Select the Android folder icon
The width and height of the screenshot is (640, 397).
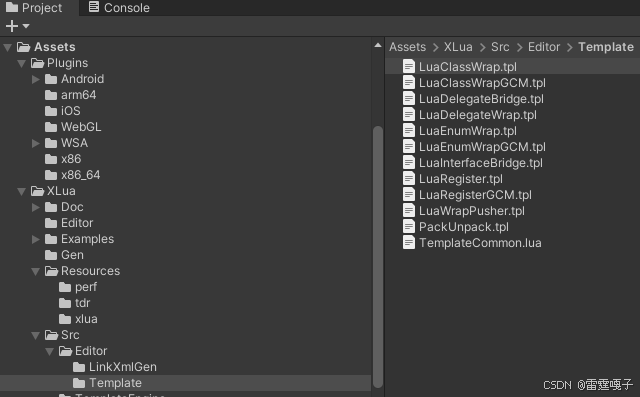point(51,79)
